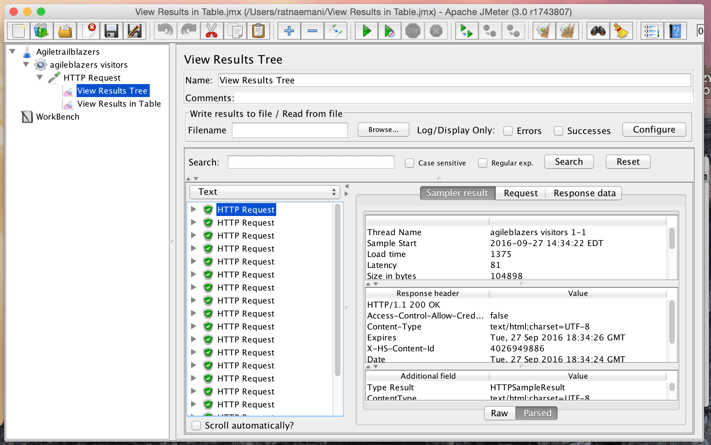Open the Templates toolbar icon

point(42,31)
